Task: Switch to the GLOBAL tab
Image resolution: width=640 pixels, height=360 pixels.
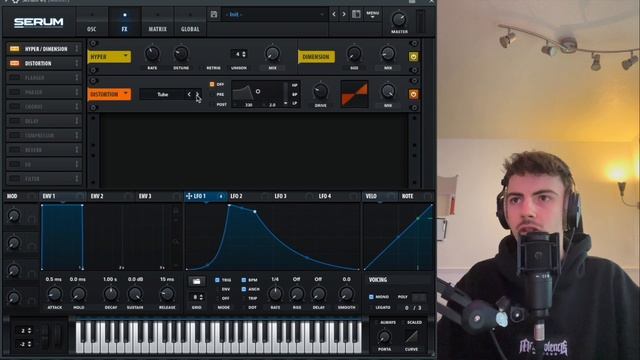Action: click(190, 22)
